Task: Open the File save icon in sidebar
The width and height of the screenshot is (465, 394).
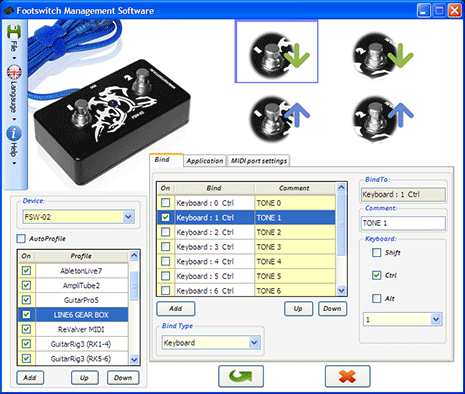Action: [x=13, y=31]
